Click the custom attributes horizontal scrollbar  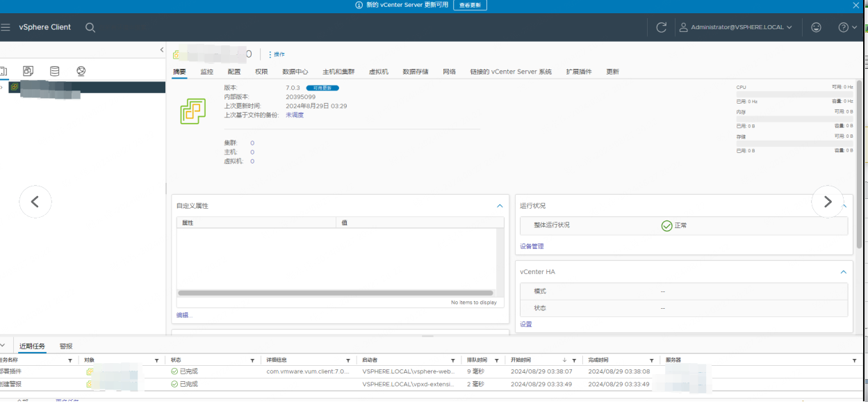click(337, 294)
